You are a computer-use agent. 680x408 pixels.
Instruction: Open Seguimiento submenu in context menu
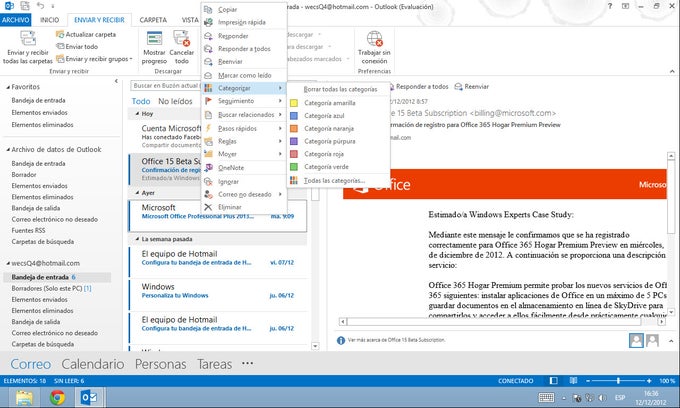[244, 101]
